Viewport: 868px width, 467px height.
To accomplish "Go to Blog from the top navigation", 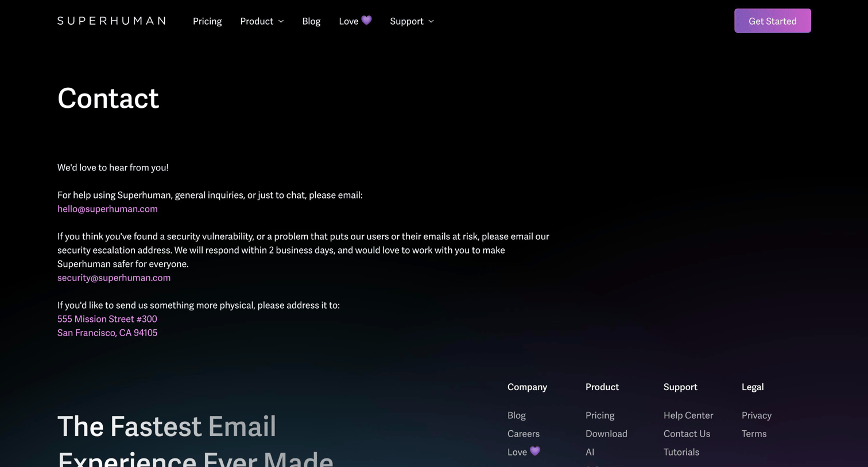I will click(x=311, y=21).
